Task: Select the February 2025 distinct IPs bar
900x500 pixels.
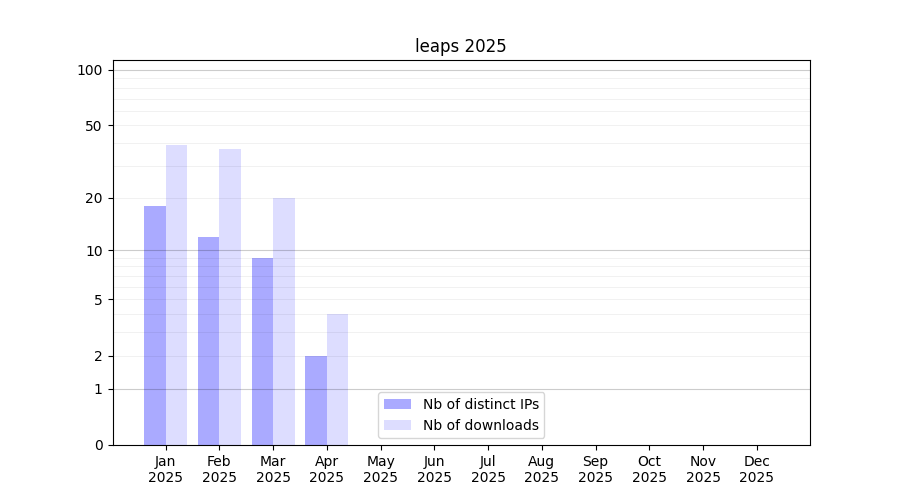Action: tap(208, 340)
